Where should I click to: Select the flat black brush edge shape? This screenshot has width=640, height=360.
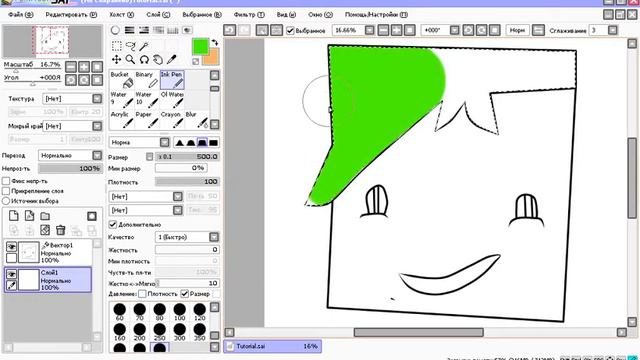click(x=213, y=142)
